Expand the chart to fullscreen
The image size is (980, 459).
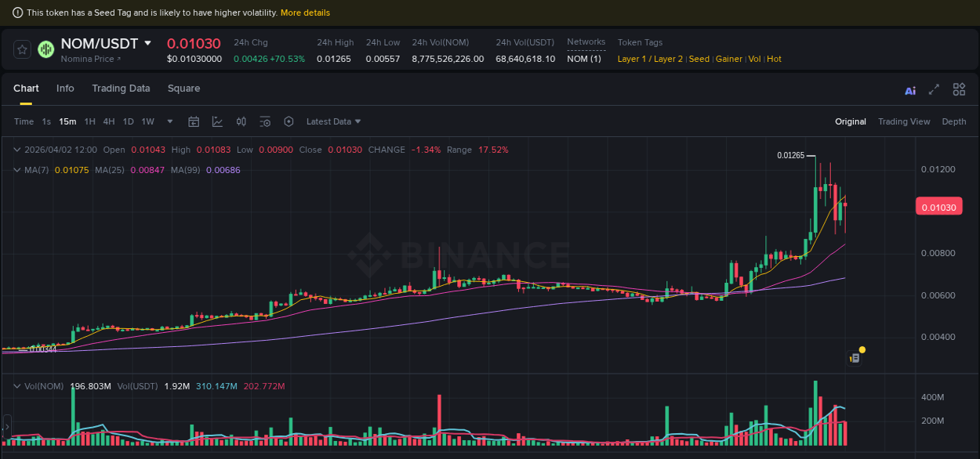click(933, 90)
